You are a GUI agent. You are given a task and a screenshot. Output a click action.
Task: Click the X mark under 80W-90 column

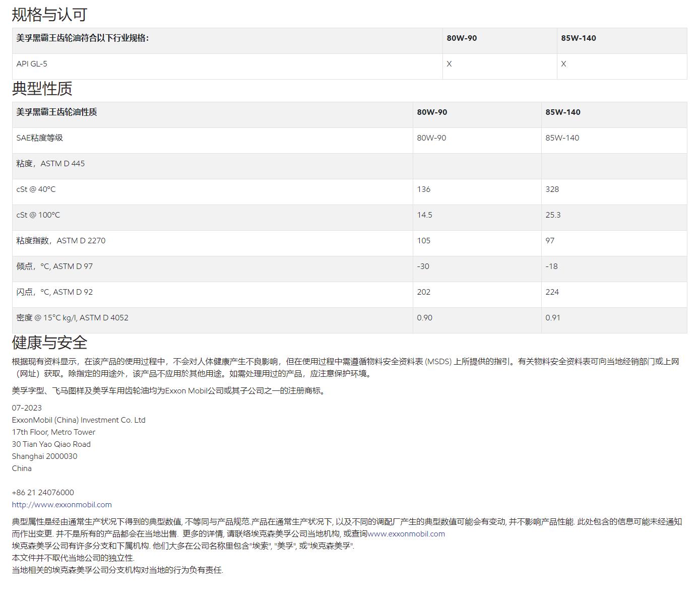[450, 64]
